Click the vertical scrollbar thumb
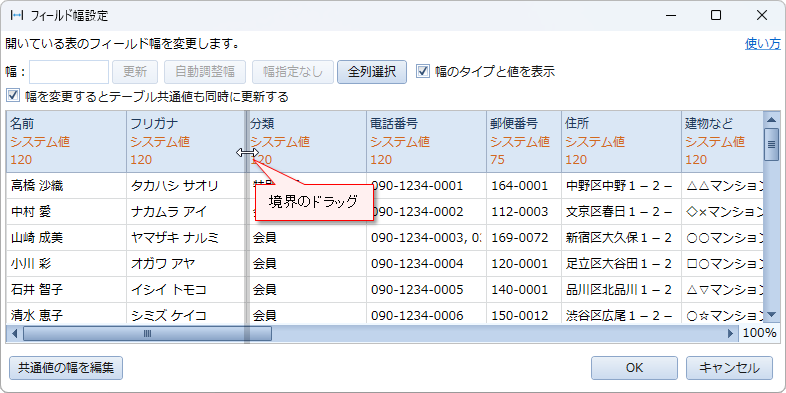Image resolution: width=786 pixels, height=393 pixels. (x=771, y=144)
